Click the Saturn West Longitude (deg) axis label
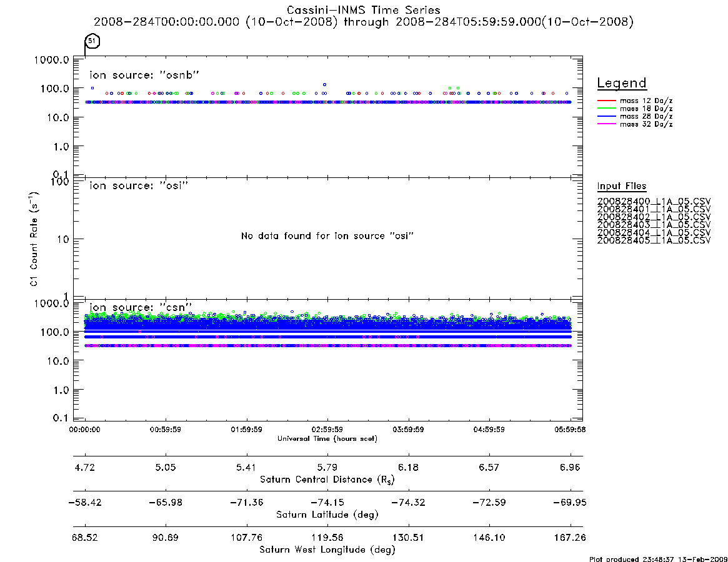The image size is (728, 562). point(327,550)
